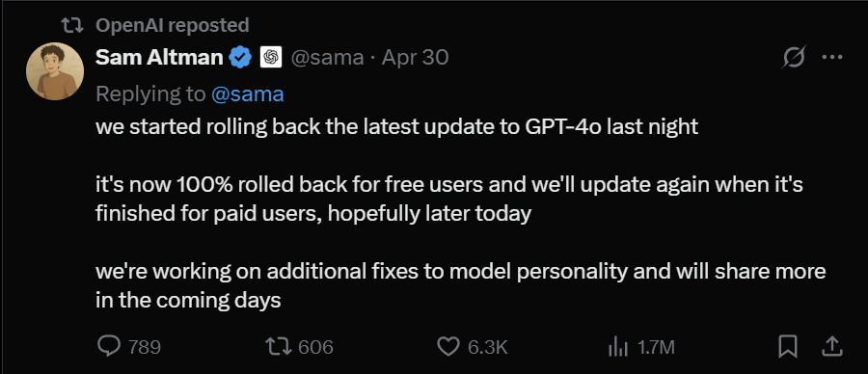Viewport: 868px width, 374px height.
Task: Open the Apr 30 timestamp permalink
Action: 415,58
